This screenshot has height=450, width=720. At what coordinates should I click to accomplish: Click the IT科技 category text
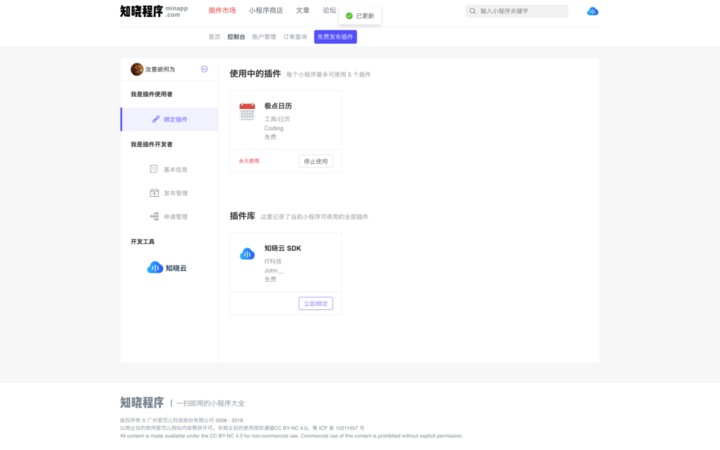coord(273,261)
